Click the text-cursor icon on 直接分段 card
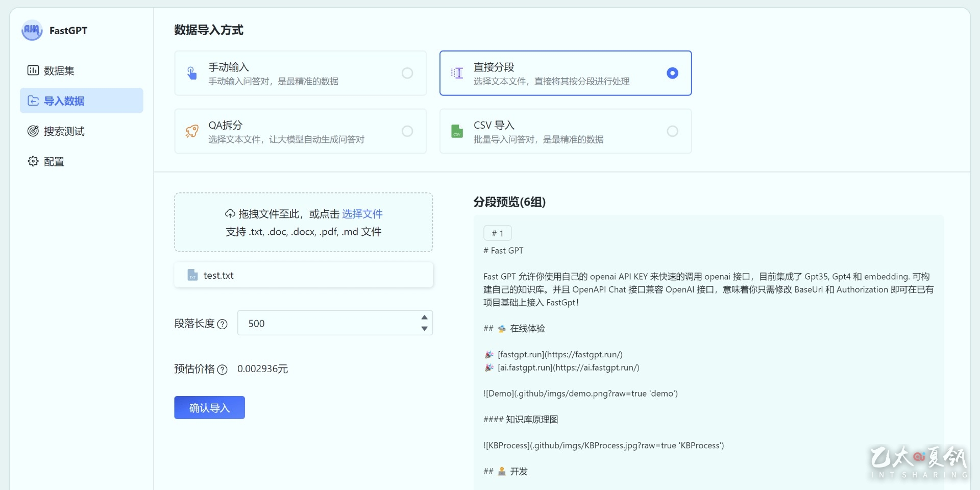This screenshot has width=980, height=490. tap(457, 73)
